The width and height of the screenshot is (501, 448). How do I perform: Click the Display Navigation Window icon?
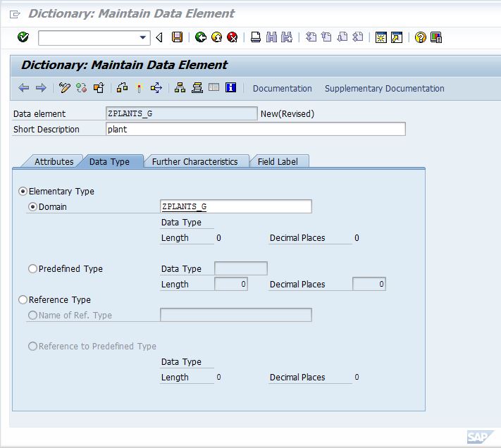(197, 88)
